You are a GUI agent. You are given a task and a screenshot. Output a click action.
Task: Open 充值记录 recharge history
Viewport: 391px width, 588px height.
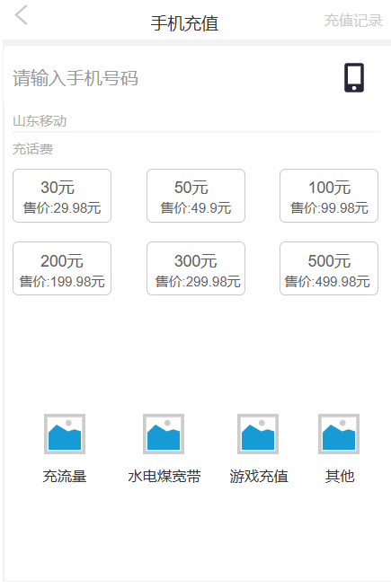pos(353,21)
